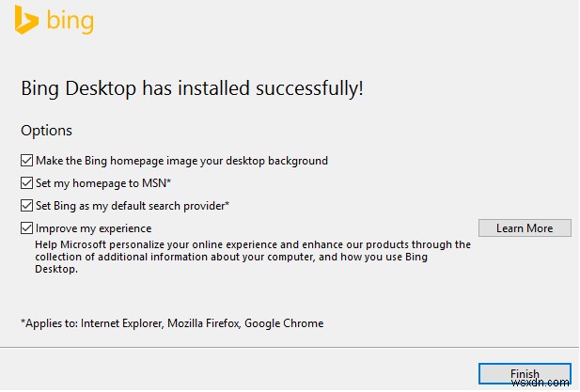Click the 'Improve my experience' label text

point(93,228)
